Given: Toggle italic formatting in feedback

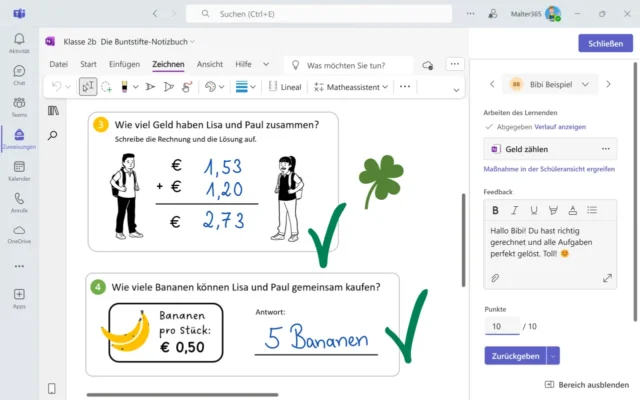Looking at the screenshot, I should click(x=514, y=210).
